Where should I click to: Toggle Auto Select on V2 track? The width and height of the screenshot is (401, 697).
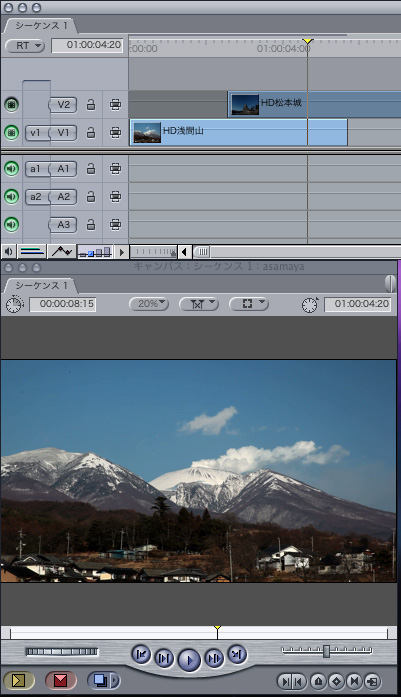(x=115, y=105)
